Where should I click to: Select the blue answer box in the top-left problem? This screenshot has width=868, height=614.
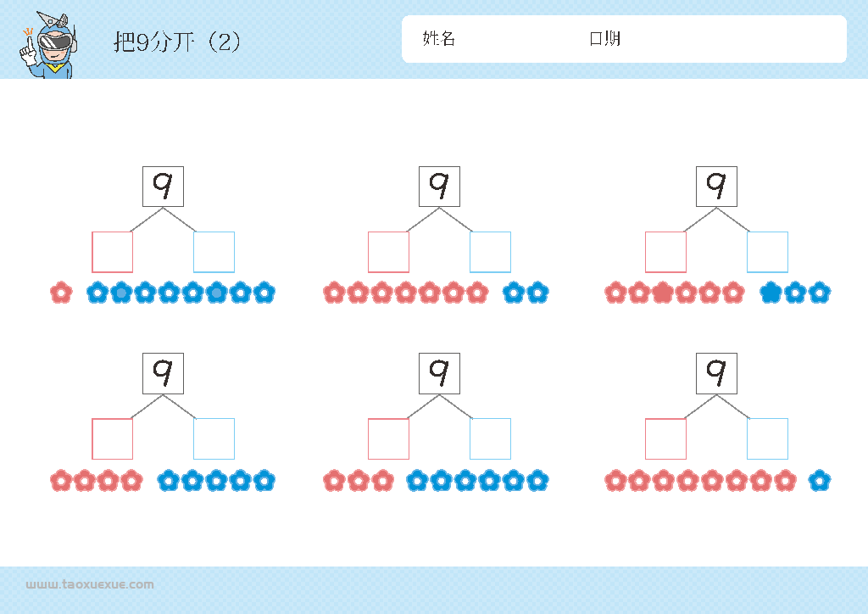(x=214, y=252)
